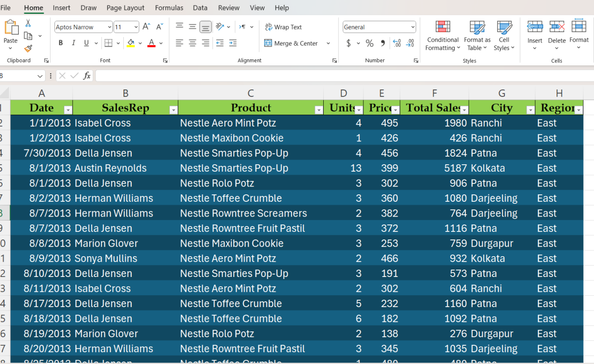
Task: Click the Format Painter brush icon
Action: click(28, 48)
